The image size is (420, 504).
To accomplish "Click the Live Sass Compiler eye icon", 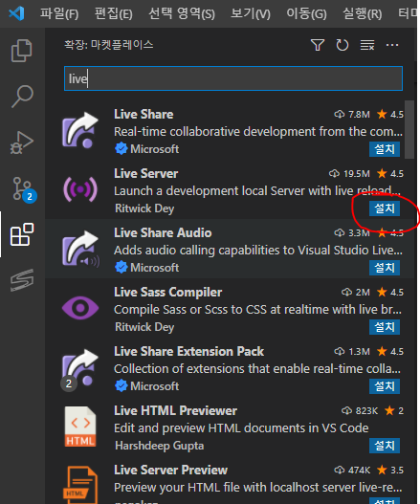I will (80, 308).
